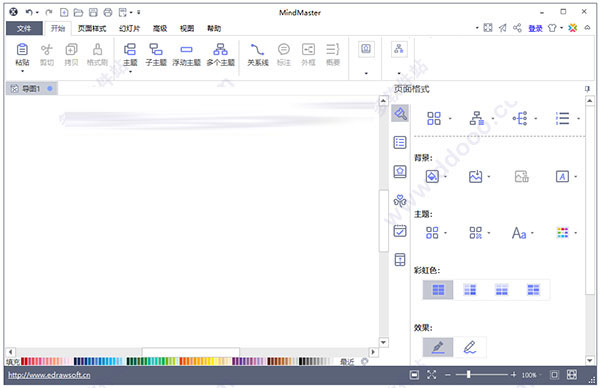
Task: Open the background image dropdown
Action: [489, 176]
